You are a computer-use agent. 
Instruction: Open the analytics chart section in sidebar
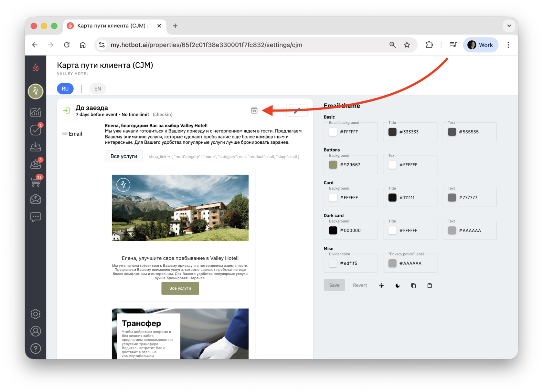click(36, 112)
